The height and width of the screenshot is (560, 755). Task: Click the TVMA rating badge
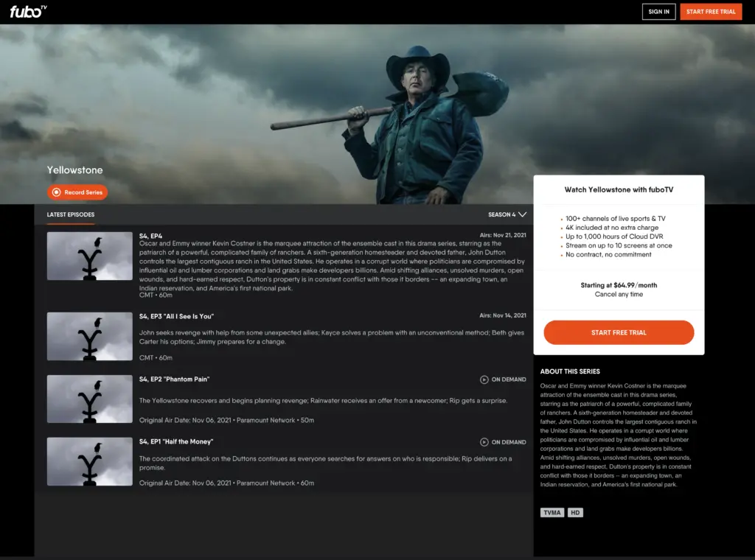click(x=552, y=513)
